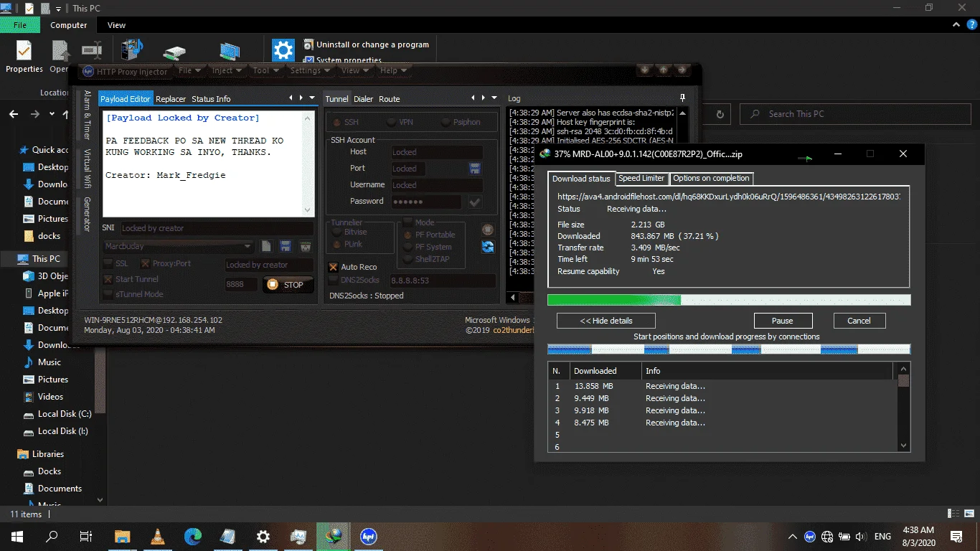Toggle the Start Tunnel checkbox

coord(108,279)
